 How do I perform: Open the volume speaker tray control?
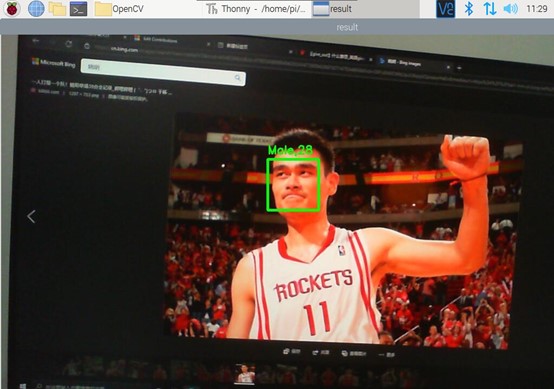click(511, 9)
